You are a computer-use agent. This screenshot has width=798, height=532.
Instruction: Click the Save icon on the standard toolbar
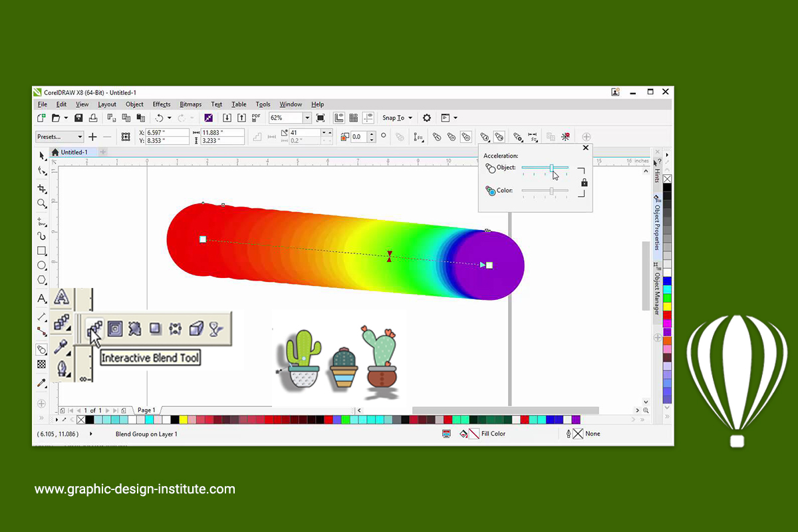coord(78,118)
